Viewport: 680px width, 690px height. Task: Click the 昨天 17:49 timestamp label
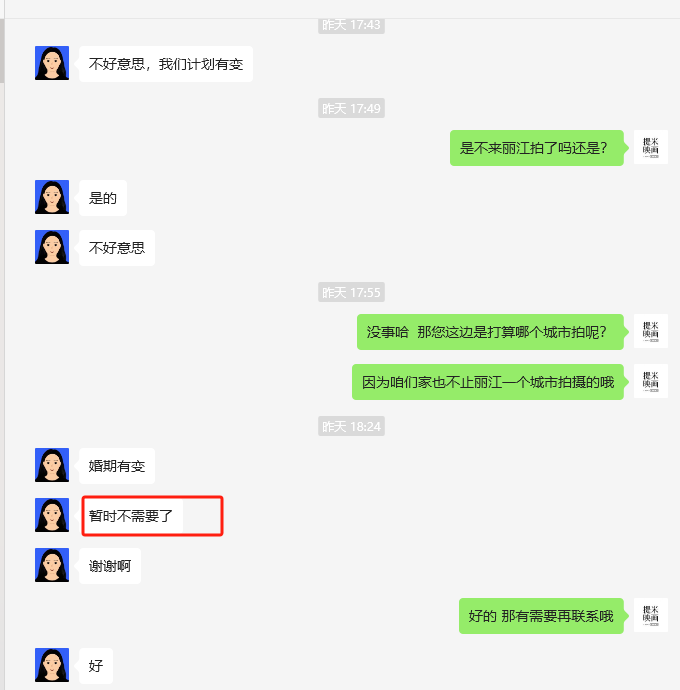[x=351, y=108]
